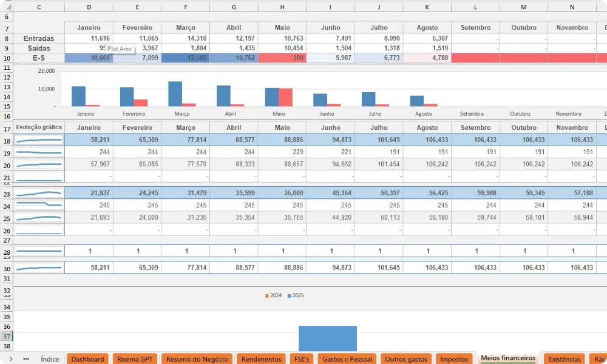Click the sparkline in row 24
Viewport: 607px width, 364px height.
[39, 204]
